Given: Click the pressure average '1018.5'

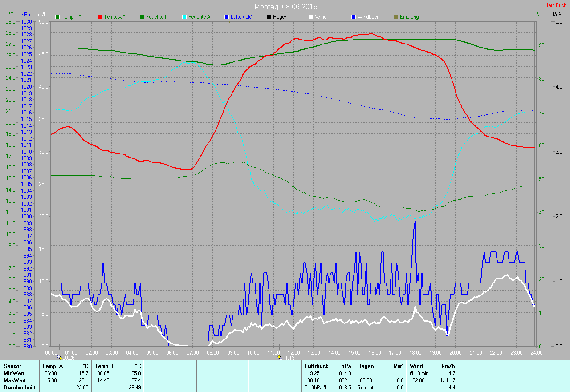Looking at the screenshot, I should pos(344,388).
